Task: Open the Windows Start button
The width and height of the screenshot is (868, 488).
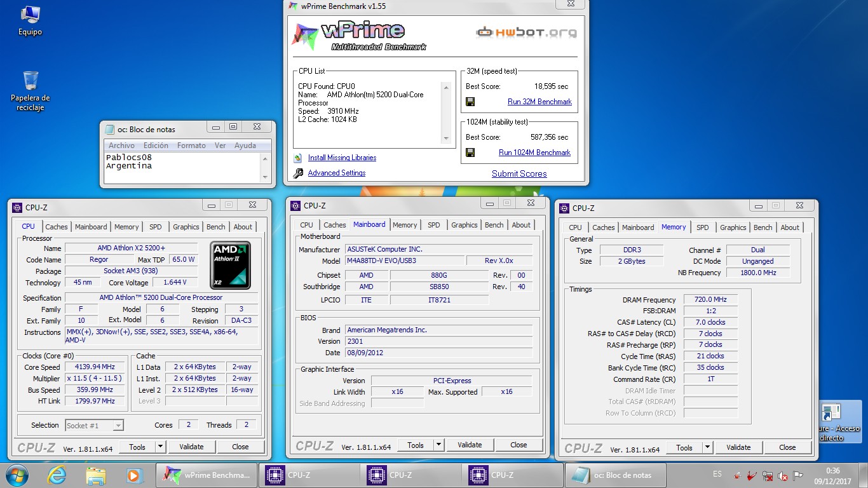Action: pos(18,475)
